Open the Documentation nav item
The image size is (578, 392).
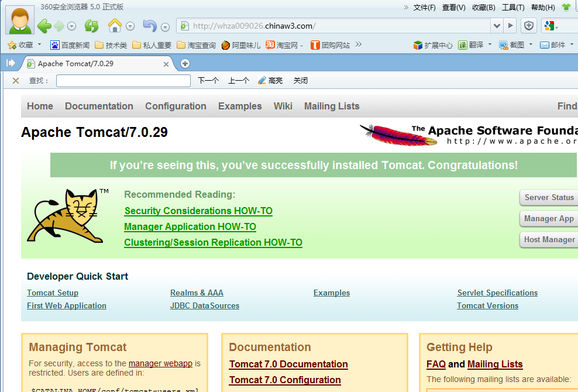click(x=99, y=106)
